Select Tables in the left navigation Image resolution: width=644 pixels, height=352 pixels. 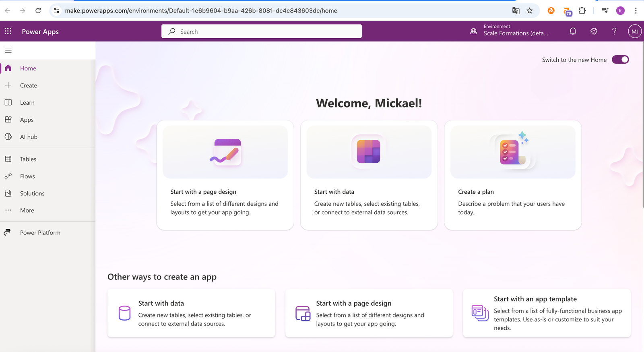(28, 159)
